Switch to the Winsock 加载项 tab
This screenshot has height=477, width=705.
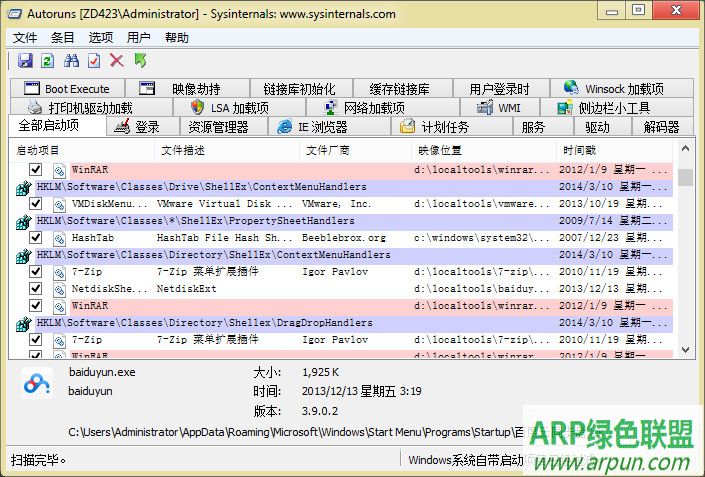(622, 88)
